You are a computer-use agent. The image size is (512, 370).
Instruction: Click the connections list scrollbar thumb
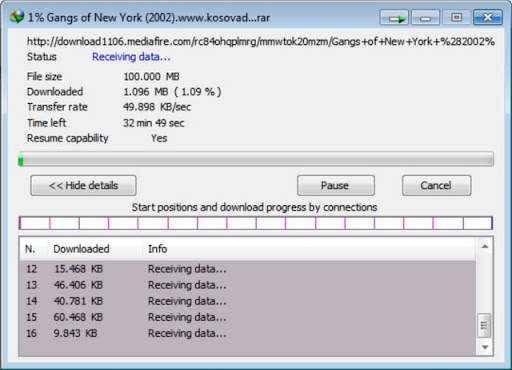tap(484, 325)
